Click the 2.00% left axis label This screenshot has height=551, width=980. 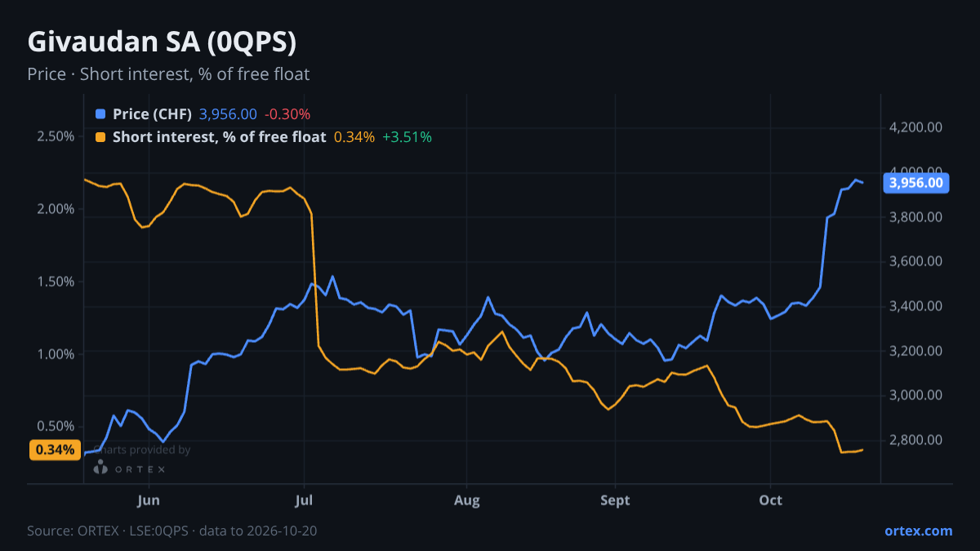coord(56,209)
